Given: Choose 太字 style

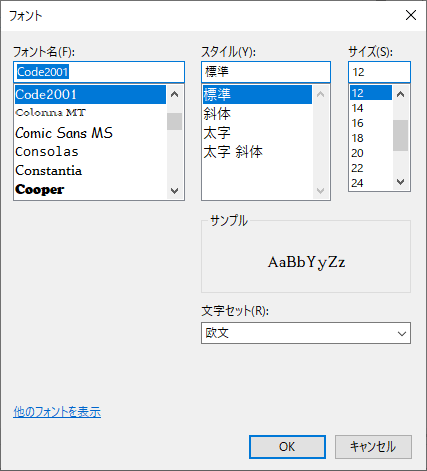Looking at the screenshot, I should (257, 133).
